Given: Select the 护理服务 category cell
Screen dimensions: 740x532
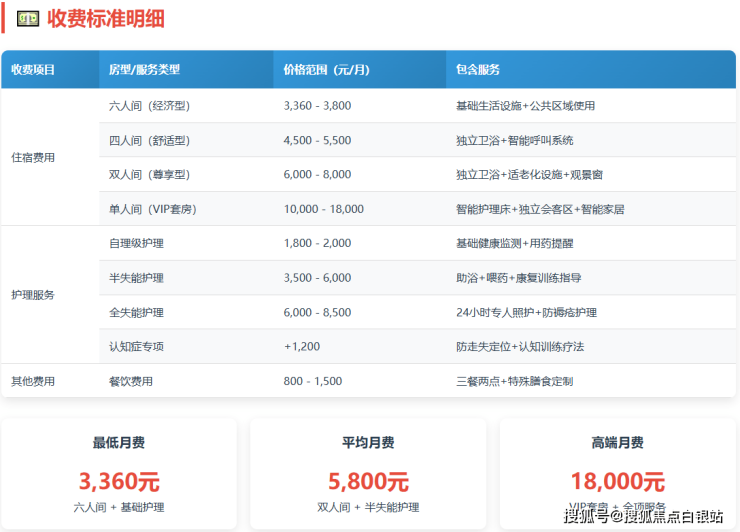Looking at the screenshot, I should click(33, 295).
